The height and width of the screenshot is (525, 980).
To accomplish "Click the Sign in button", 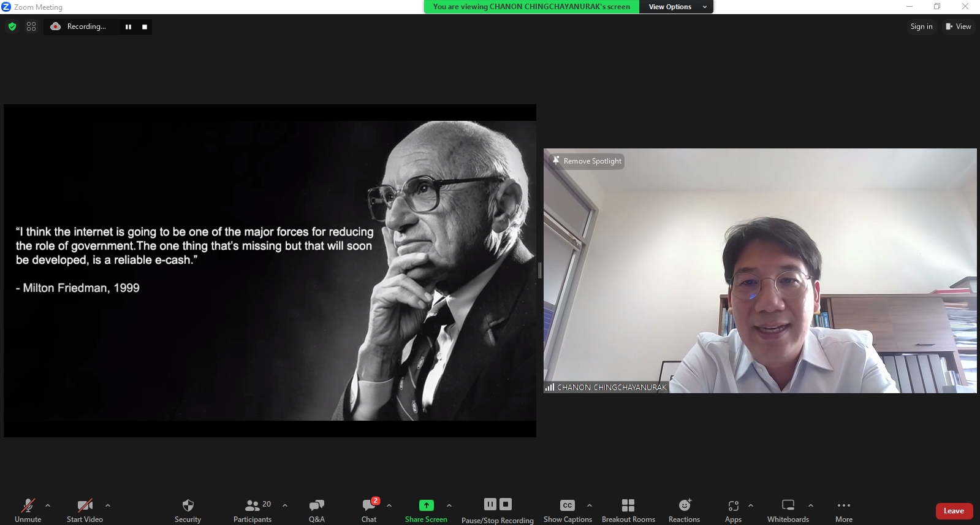I will 921,26.
